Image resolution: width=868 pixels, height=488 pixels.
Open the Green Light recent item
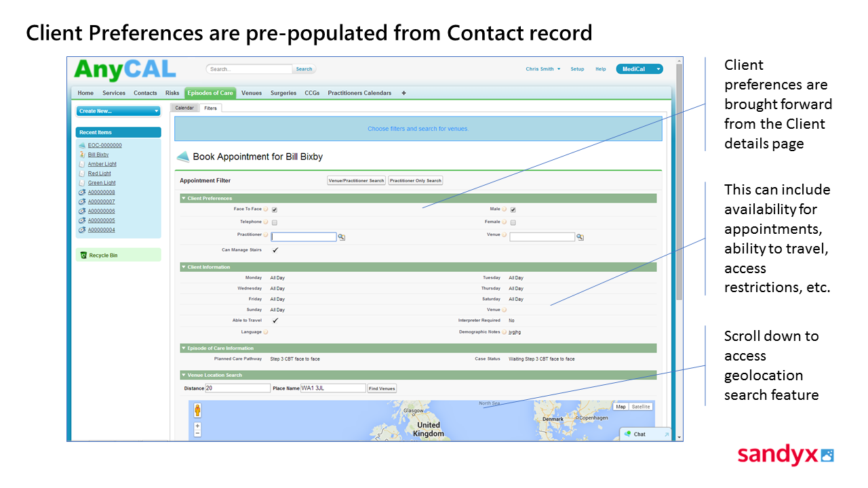click(x=102, y=183)
